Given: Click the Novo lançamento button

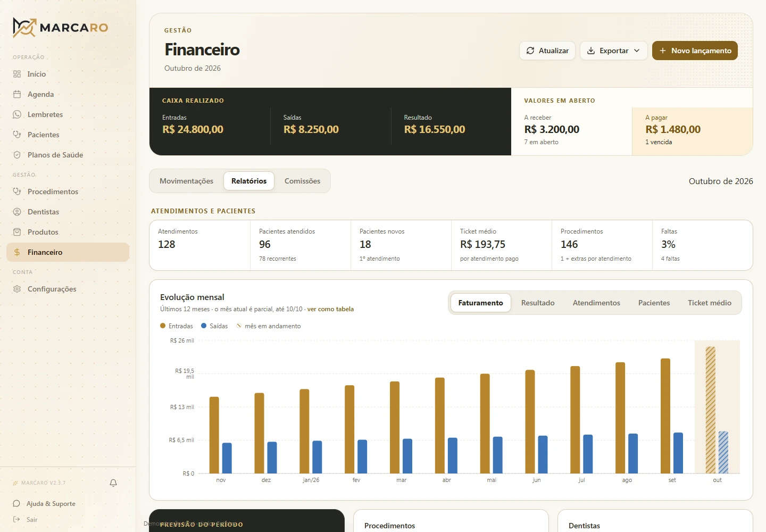Looking at the screenshot, I should tap(695, 51).
